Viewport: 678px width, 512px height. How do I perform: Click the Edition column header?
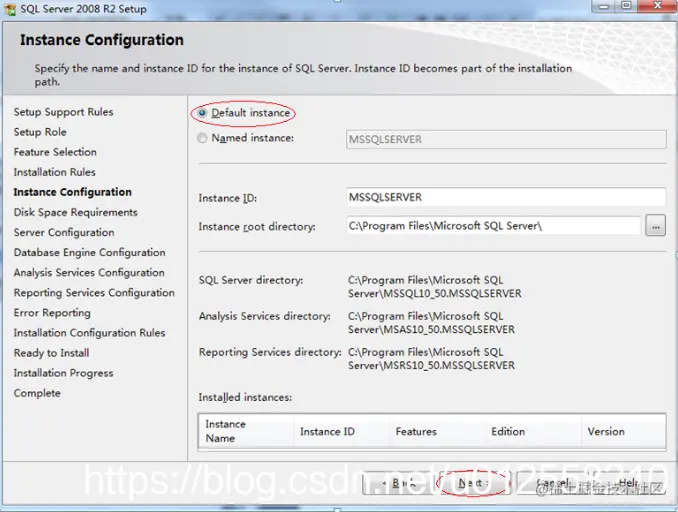[x=533, y=431]
